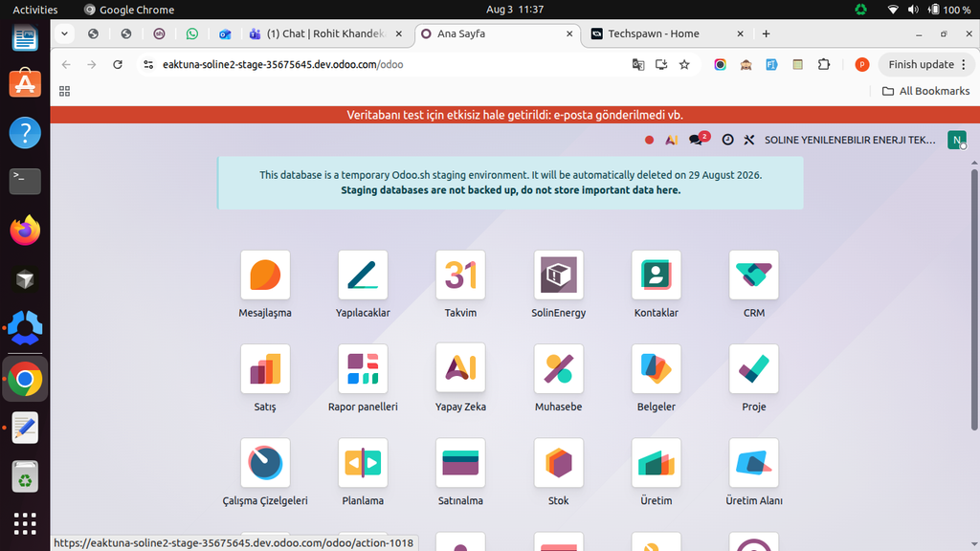
Task: Expand the tab search dropdown
Action: coord(64,33)
